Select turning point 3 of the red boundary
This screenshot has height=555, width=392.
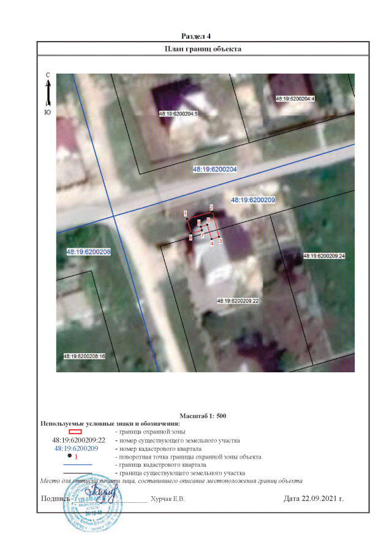click(219, 238)
